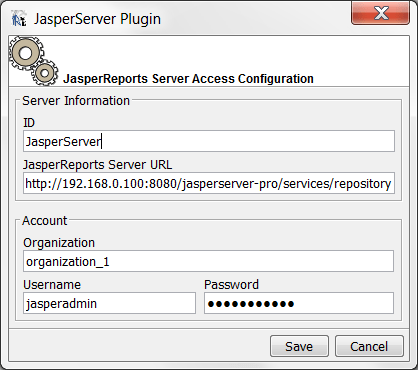Focus the masked Password field
Viewport: 418px width, 370px height.
(x=299, y=303)
